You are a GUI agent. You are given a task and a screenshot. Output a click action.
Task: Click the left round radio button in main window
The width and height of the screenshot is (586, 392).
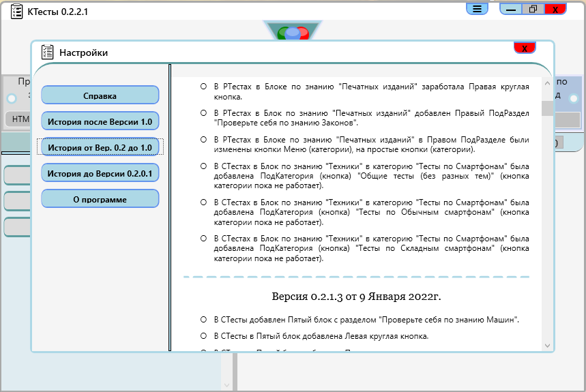(x=12, y=99)
